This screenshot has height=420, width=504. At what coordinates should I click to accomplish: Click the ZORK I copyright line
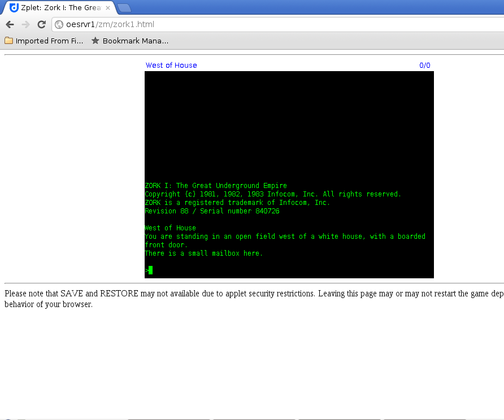pyautogui.click(x=273, y=194)
